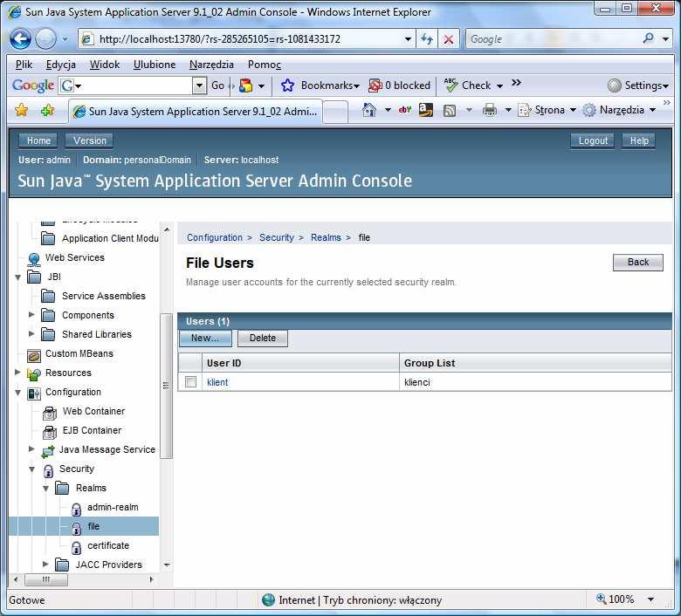Open the Plik menu

(x=24, y=65)
